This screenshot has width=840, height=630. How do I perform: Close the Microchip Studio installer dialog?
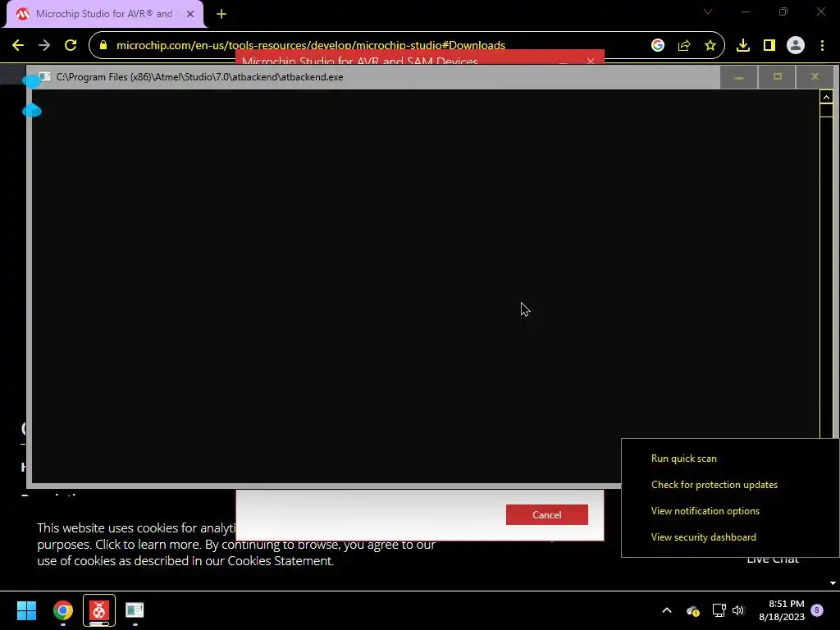coord(591,61)
